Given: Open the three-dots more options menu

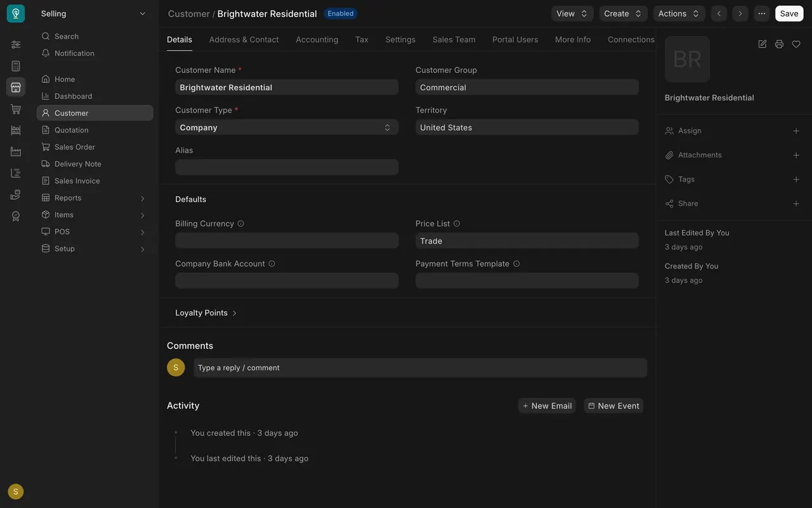Looking at the screenshot, I should [x=762, y=13].
